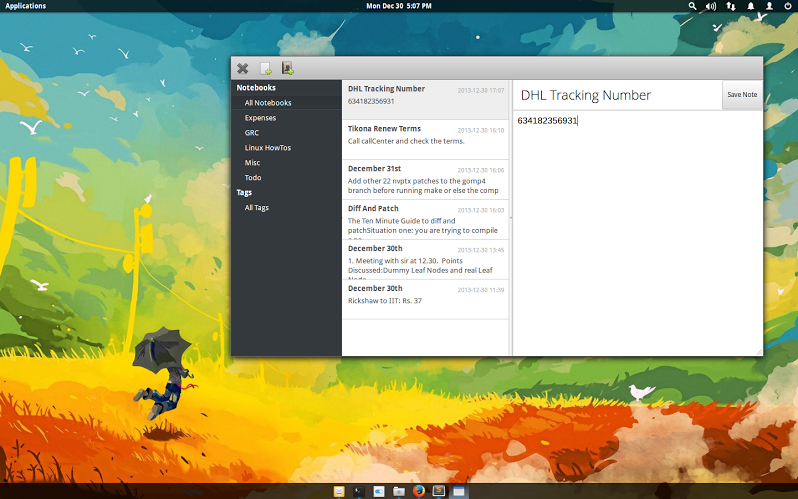This screenshot has height=499, width=798.
Task: Open the volume indicator in top panel
Action: [710, 6]
